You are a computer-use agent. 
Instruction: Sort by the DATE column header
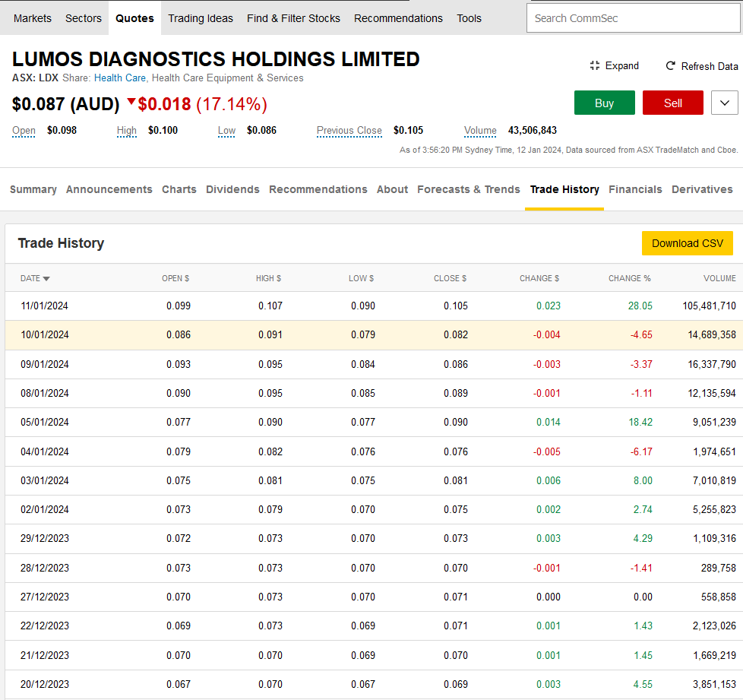click(30, 279)
